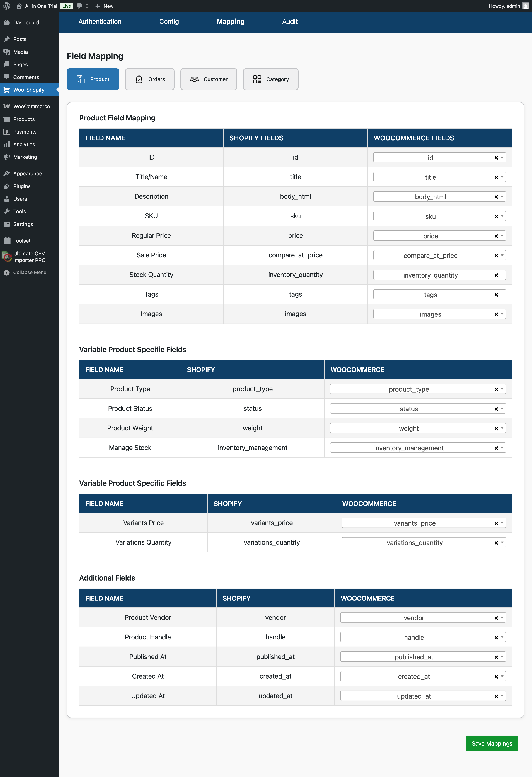Click the Marketing megaphone icon

tap(7, 157)
